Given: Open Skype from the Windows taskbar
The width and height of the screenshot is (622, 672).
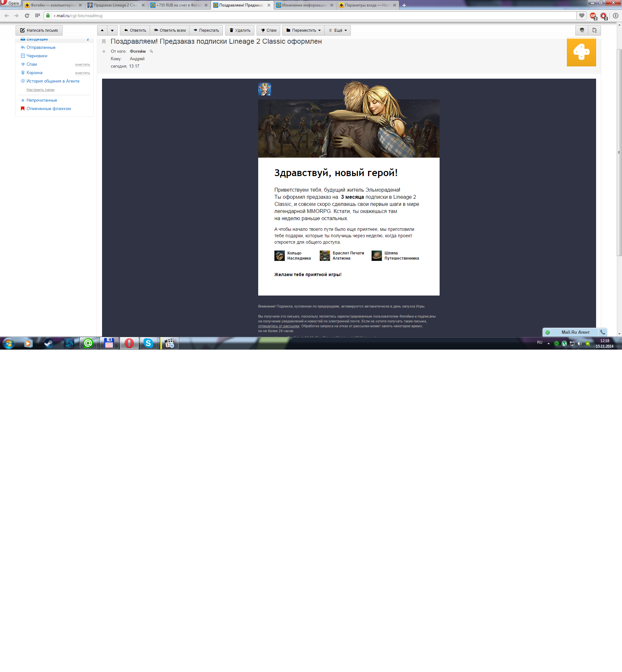Looking at the screenshot, I should point(148,343).
